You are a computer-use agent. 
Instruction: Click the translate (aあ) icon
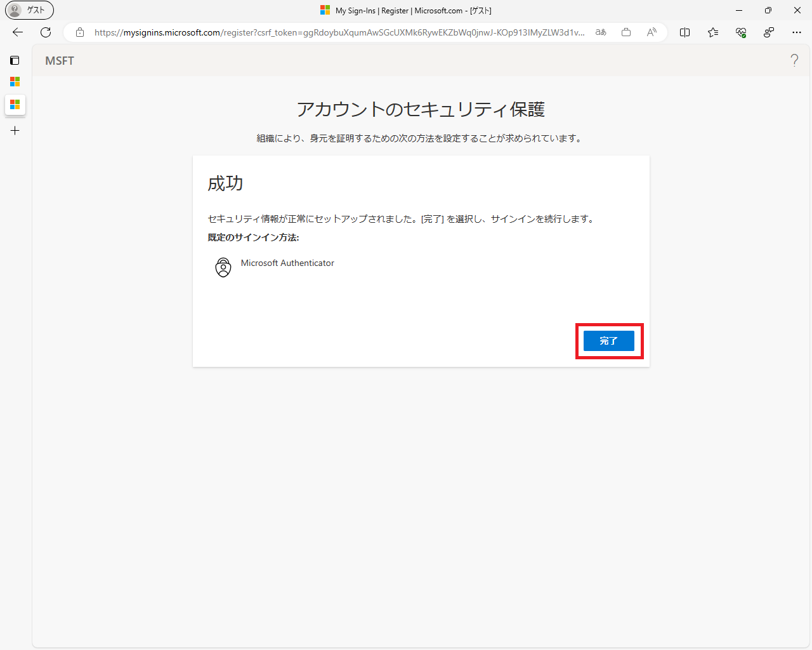pyautogui.click(x=601, y=32)
